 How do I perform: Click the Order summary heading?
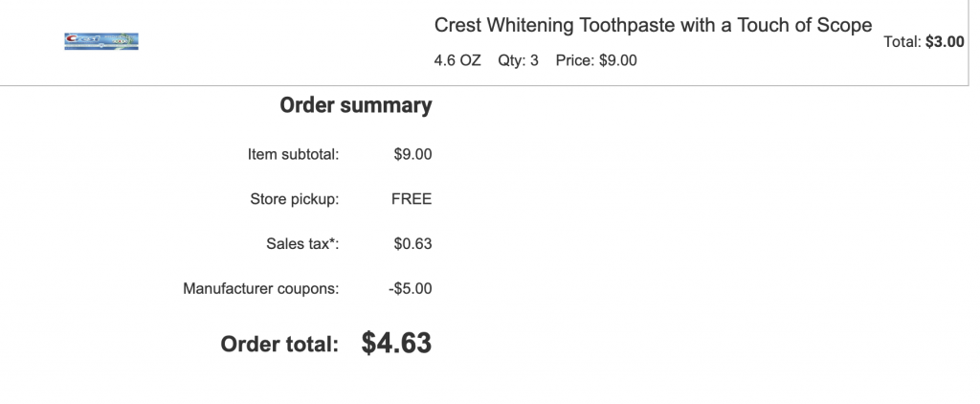pos(355,105)
